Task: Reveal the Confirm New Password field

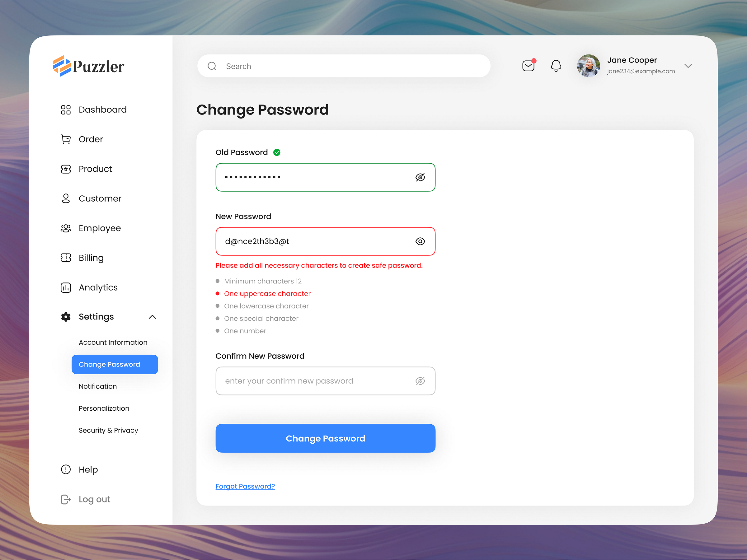Action: 420,381
